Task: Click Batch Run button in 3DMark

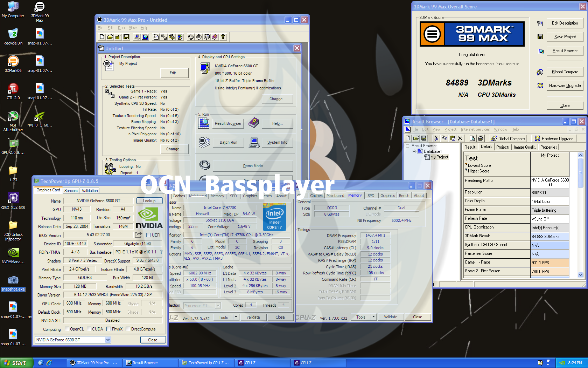Action: click(229, 142)
